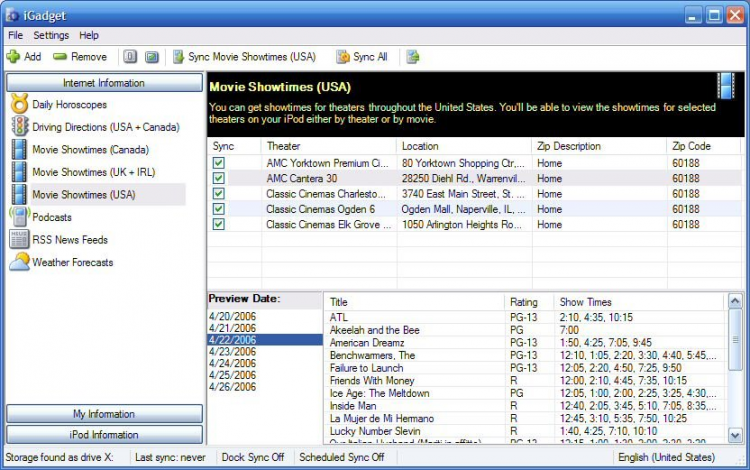The image size is (750, 470).
Task: Click the green Add plus icon
Action: pyautogui.click(x=13, y=57)
